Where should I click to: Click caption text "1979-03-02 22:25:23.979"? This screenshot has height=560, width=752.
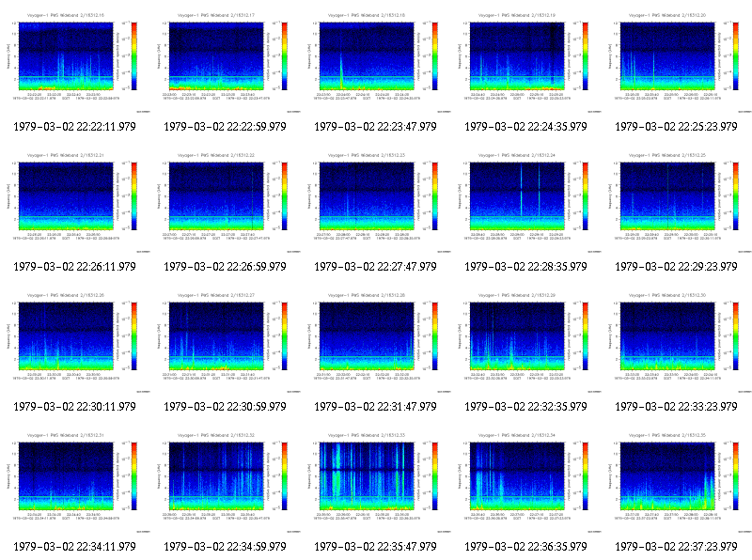click(x=676, y=127)
